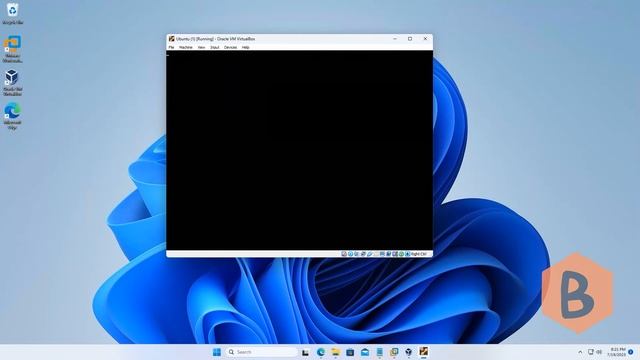This screenshot has width=640, height=360.
Task: Open Task View from the taskbar
Action: [305, 352]
